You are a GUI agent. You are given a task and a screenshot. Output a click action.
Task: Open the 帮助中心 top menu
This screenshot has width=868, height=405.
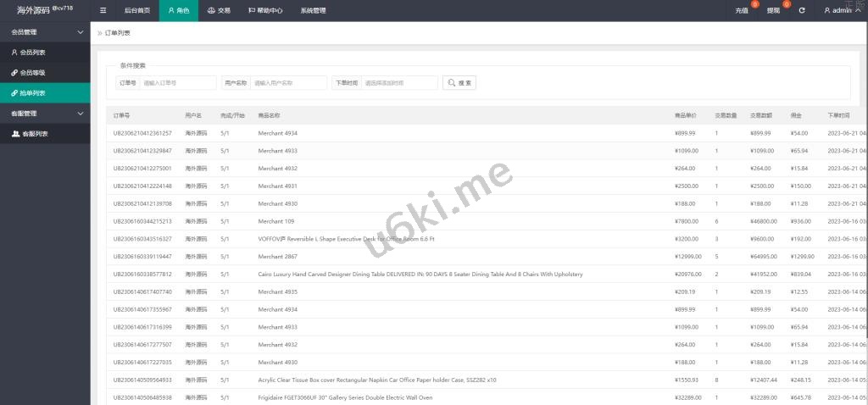265,10
